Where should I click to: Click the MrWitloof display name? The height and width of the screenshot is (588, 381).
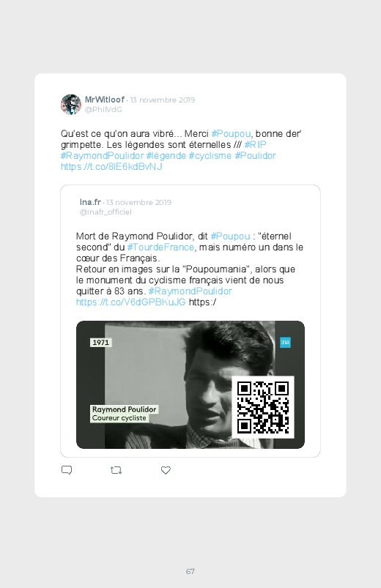[x=104, y=100]
